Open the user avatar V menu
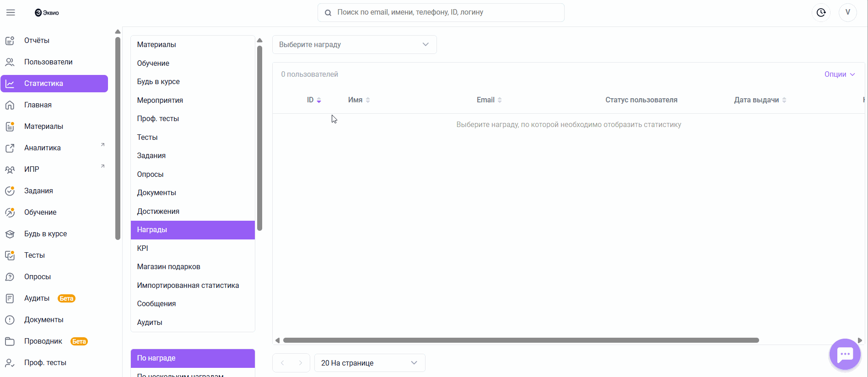The width and height of the screenshot is (868, 377). 847,12
